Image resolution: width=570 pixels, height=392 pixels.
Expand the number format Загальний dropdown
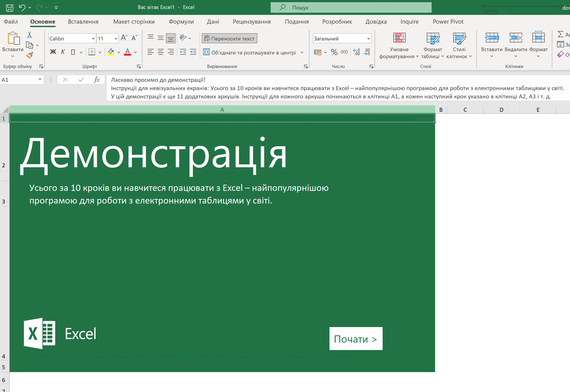(368, 38)
